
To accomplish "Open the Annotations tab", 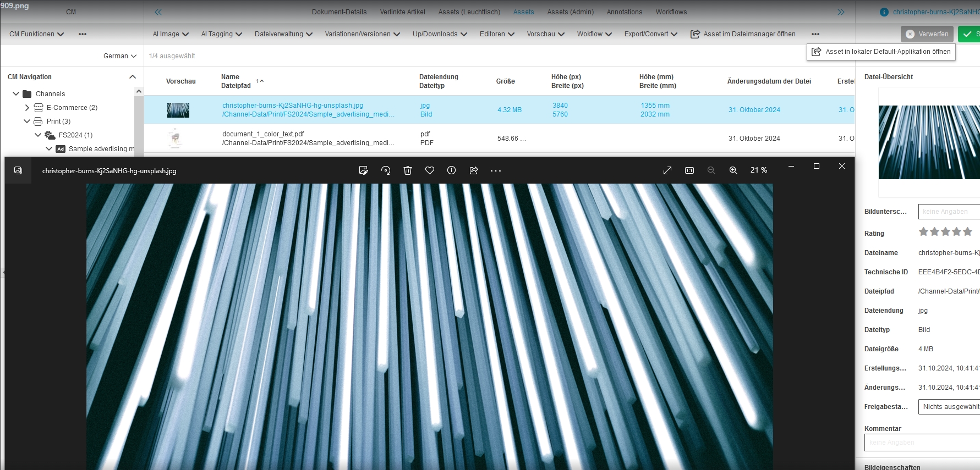I will tap(624, 12).
